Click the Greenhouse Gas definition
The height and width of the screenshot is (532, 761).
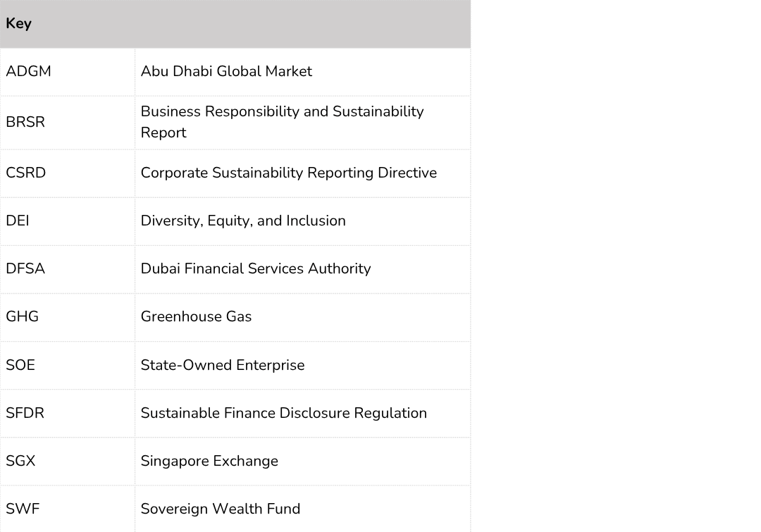click(x=196, y=316)
